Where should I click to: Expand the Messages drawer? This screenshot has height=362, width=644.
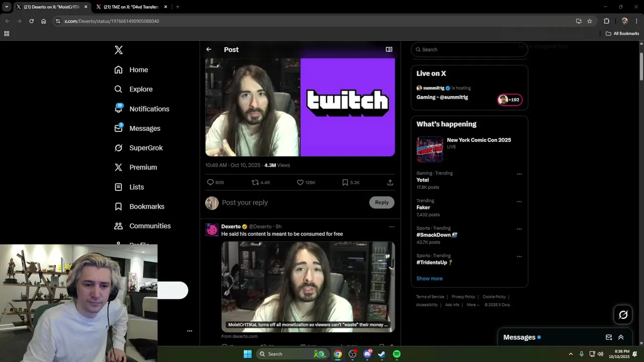621,337
